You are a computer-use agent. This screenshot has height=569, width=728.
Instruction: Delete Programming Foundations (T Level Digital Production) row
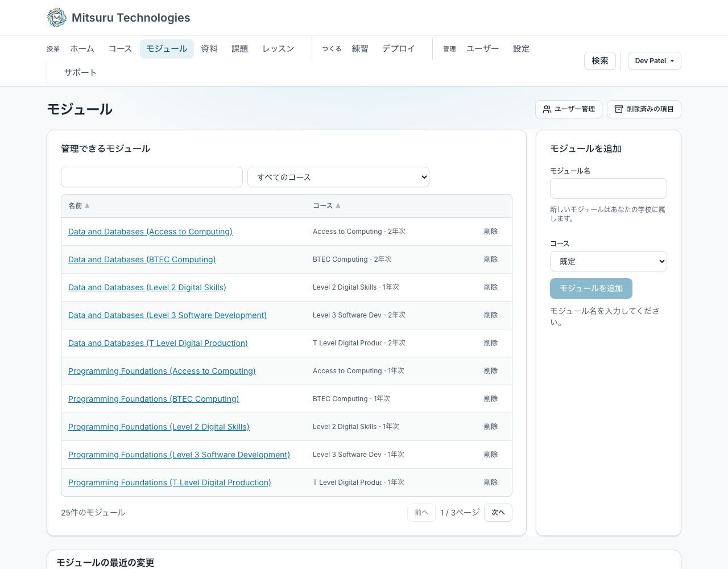click(491, 483)
